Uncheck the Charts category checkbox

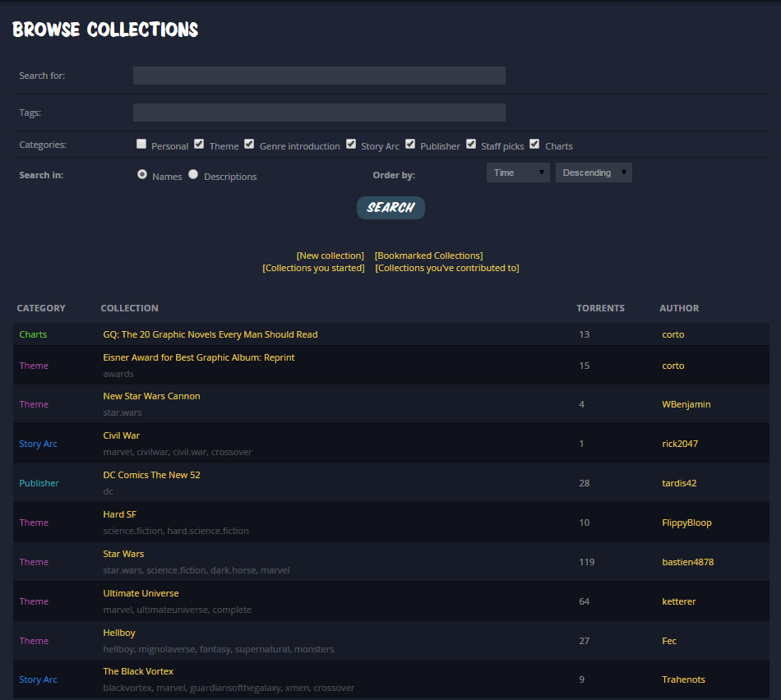pos(534,144)
